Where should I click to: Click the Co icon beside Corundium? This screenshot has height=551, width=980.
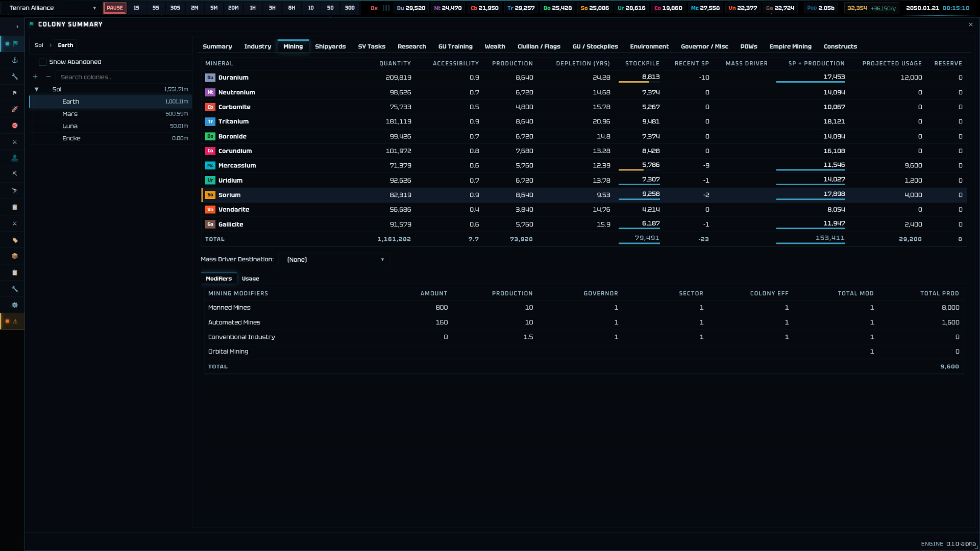pyautogui.click(x=210, y=151)
